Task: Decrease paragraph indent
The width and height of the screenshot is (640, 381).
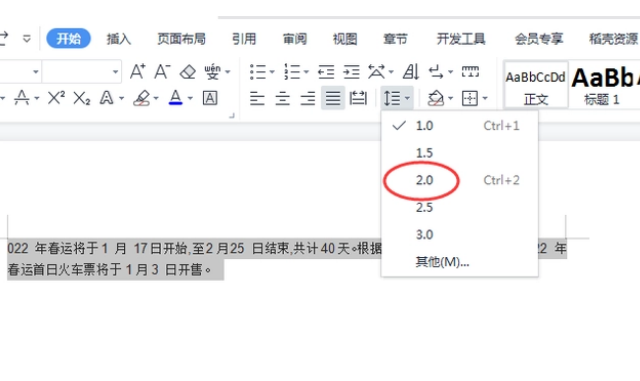Action: click(326, 72)
